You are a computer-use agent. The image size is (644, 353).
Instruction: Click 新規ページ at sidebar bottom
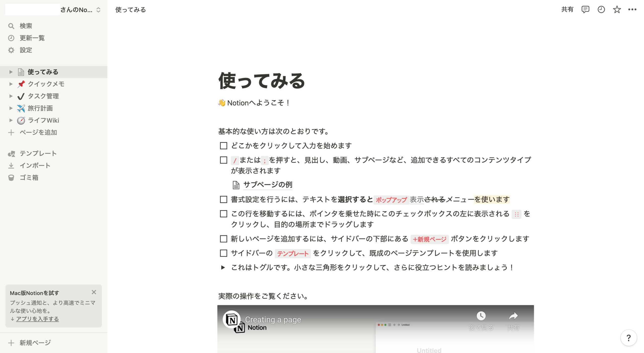(54, 343)
